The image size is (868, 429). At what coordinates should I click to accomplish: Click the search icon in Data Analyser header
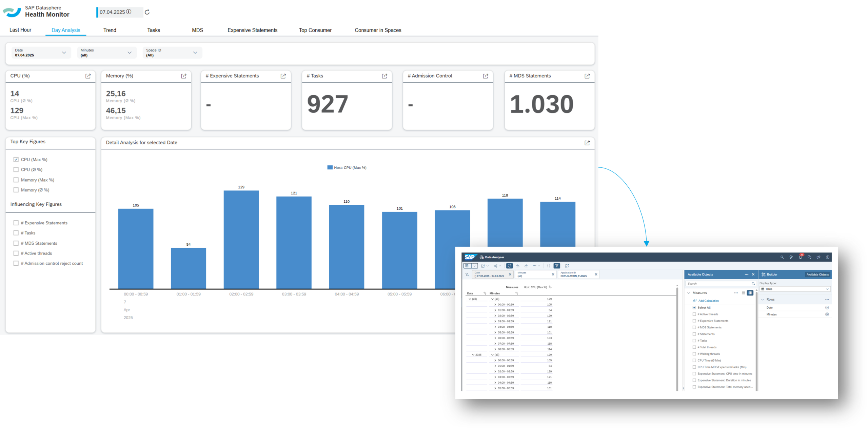782,257
